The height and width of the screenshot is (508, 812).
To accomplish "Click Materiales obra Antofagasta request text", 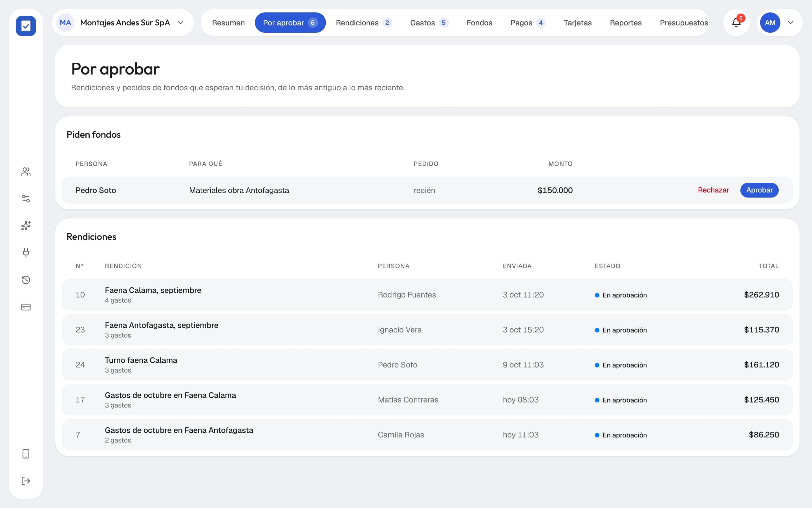I will [239, 190].
